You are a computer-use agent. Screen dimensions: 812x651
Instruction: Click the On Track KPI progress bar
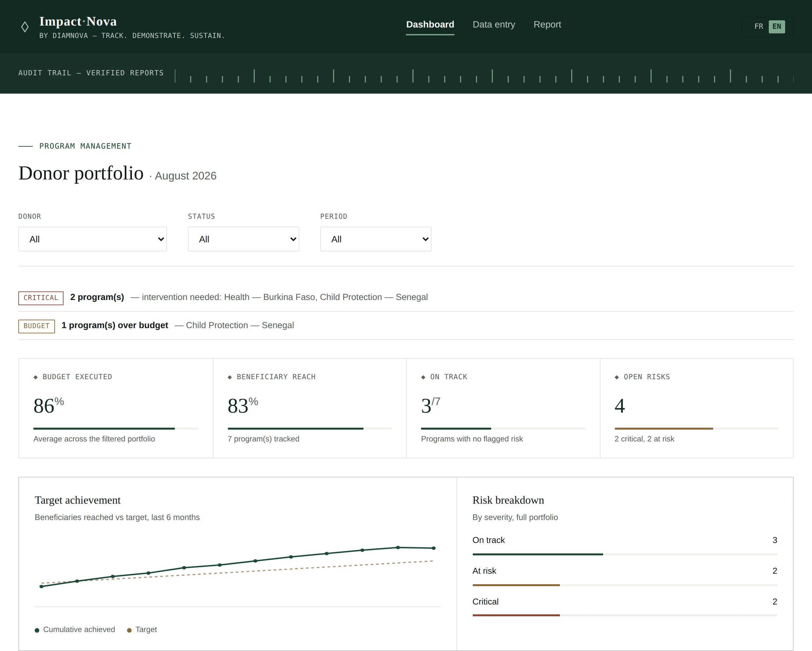[x=503, y=428]
